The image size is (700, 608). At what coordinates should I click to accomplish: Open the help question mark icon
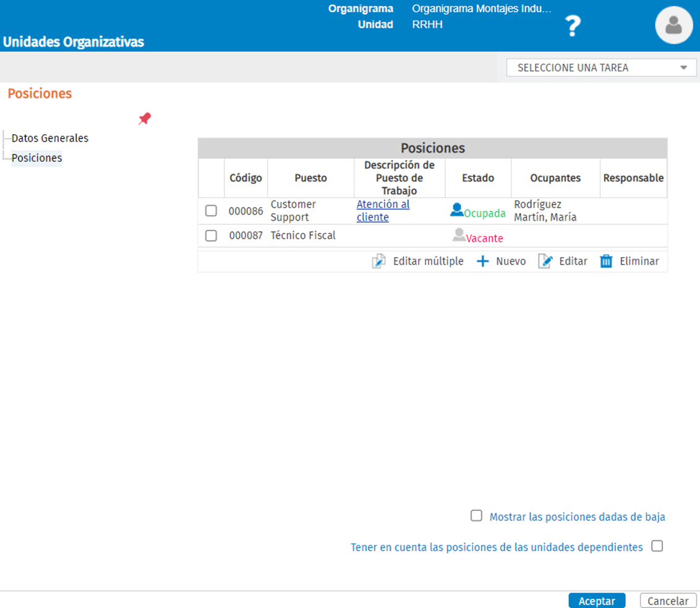(573, 26)
